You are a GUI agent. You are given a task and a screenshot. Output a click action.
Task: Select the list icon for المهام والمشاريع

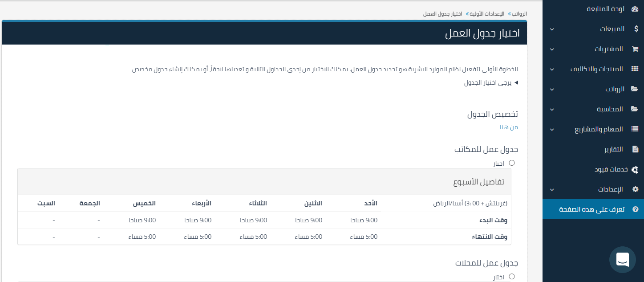pyautogui.click(x=635, y=129)
